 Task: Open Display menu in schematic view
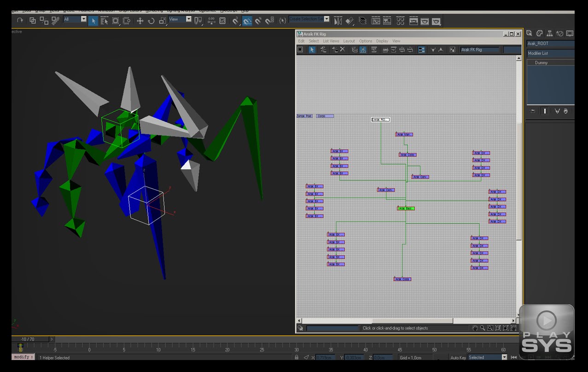point(382,41)
